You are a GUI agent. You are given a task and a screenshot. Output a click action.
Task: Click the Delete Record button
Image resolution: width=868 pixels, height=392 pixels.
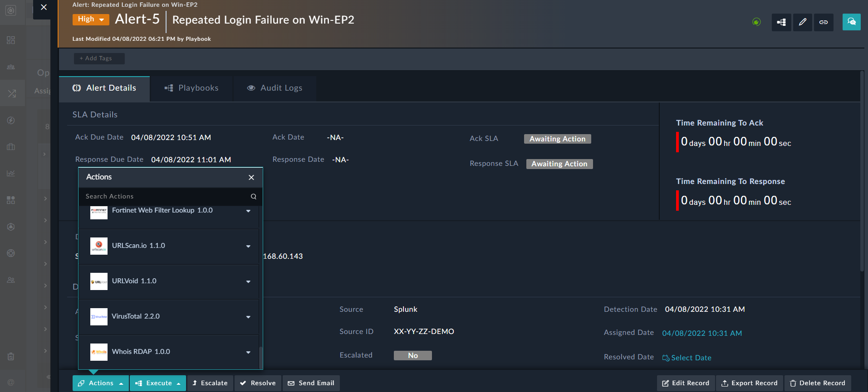[x=818, y=383]
